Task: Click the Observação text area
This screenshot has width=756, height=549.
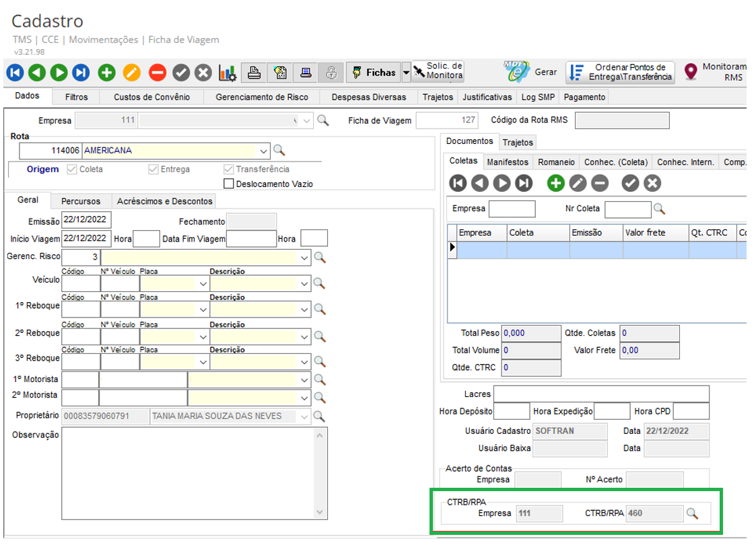Action: pos(188,473)
